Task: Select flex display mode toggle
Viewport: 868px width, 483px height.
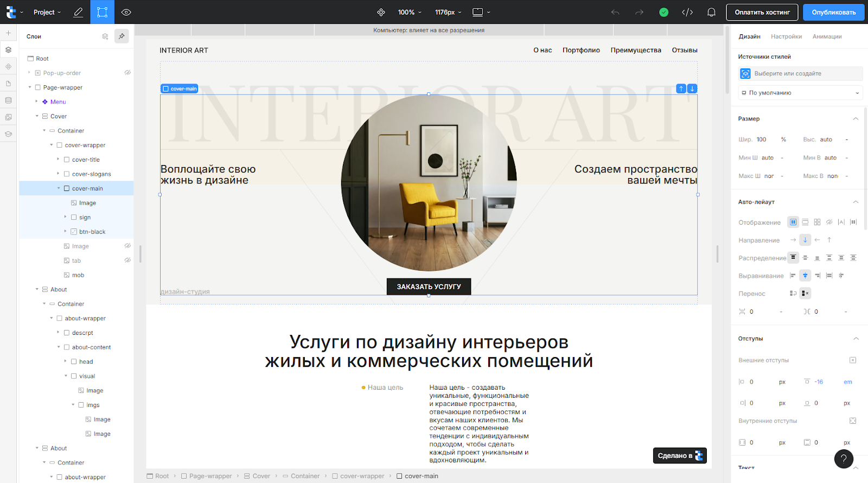Action: 793,222
